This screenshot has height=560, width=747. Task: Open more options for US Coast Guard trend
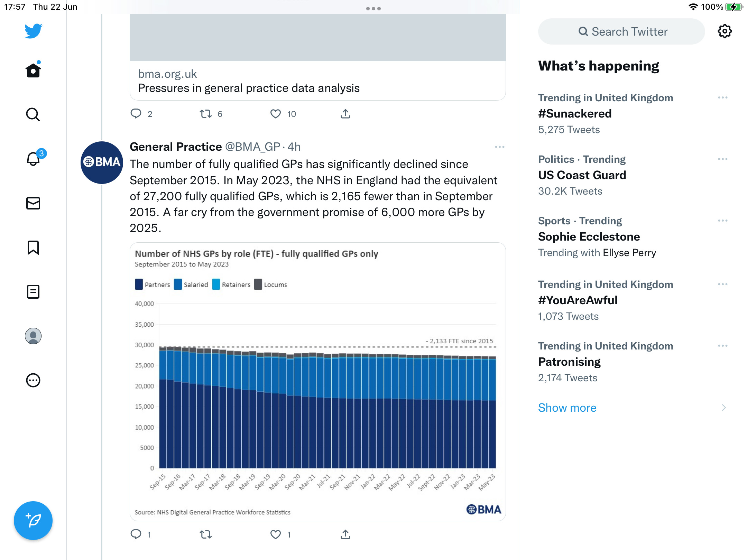(722, 159)
